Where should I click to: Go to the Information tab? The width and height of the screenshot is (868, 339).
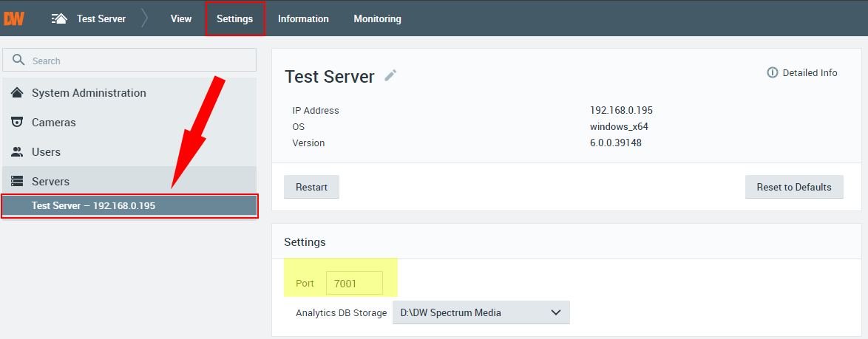click(303, 18)
